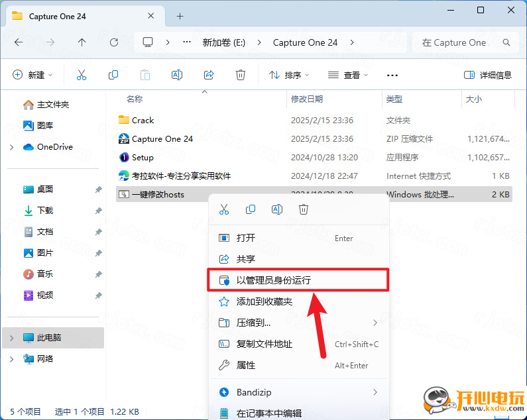Open 桌面 in the sidebar

(38, 189)
